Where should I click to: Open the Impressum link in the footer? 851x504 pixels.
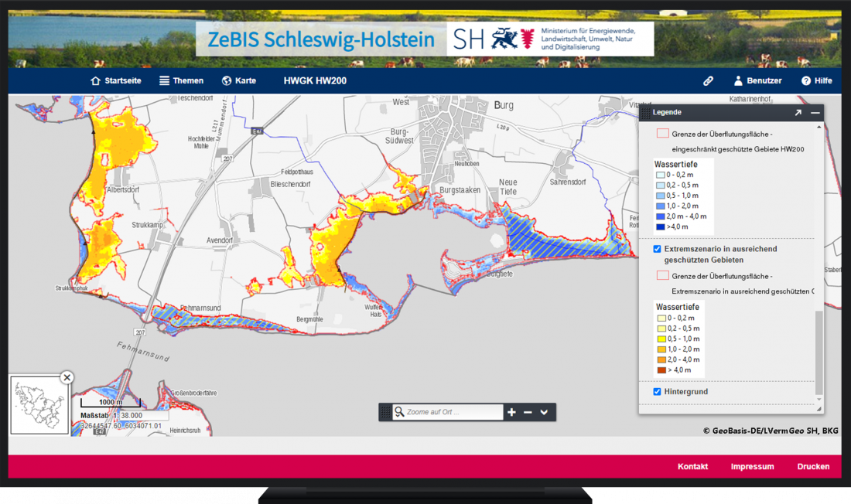(x=751, y=466)
